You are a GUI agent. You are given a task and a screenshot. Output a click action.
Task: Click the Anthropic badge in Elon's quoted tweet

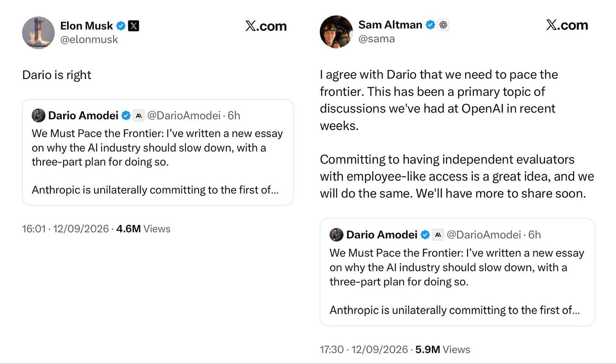pyautogui.click(x=139, y=115)
